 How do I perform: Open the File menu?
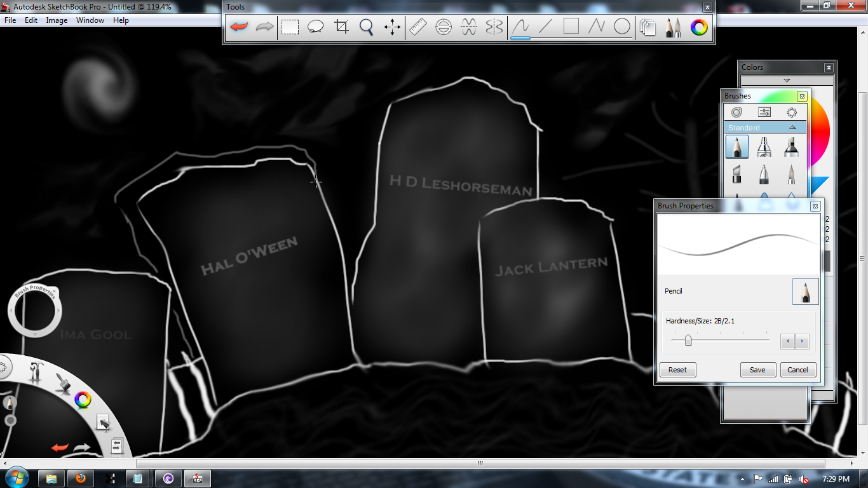(10, 20)
